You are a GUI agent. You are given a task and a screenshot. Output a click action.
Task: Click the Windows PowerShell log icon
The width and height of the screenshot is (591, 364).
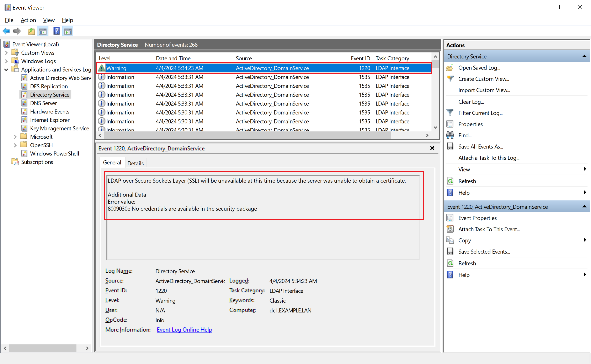point(24,153)
